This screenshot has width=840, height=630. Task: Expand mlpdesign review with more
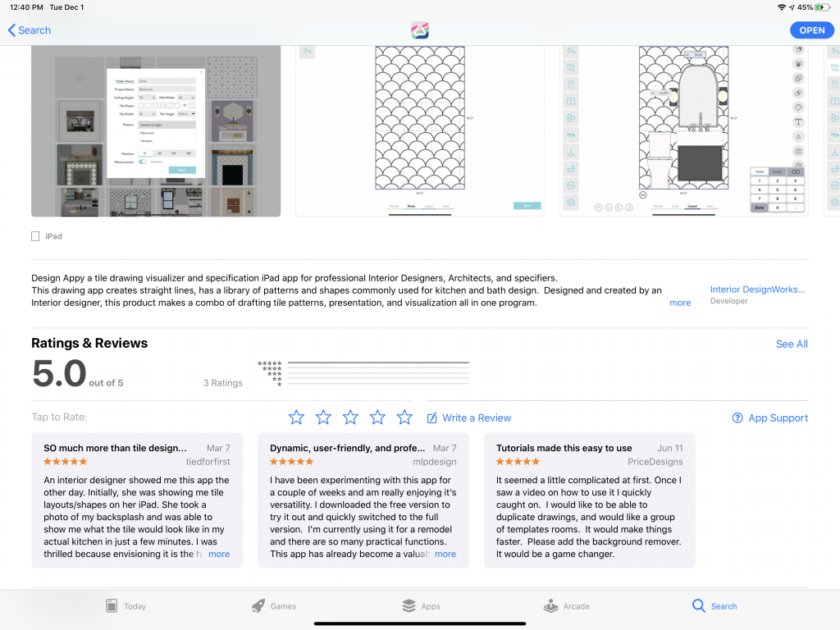click(445, 554)
